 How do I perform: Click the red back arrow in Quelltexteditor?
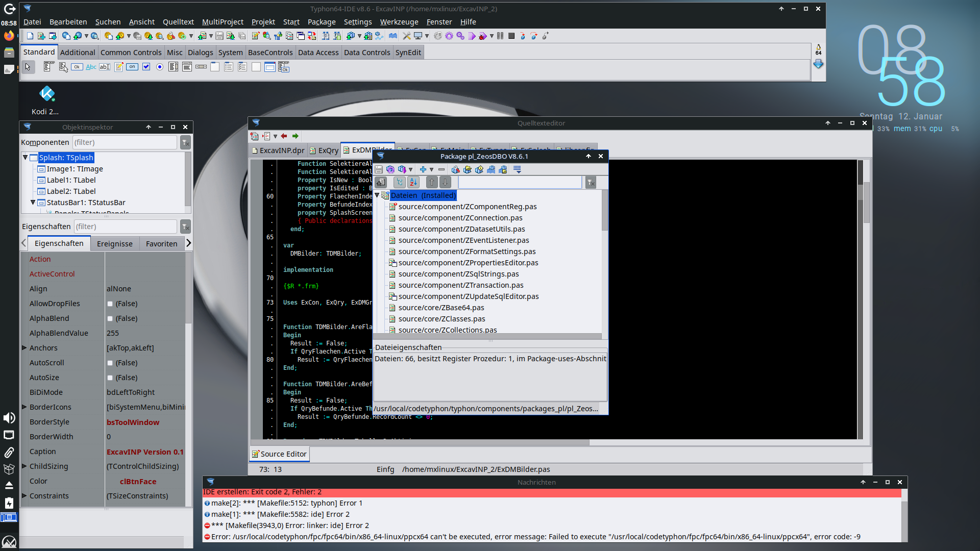point(284,136)
